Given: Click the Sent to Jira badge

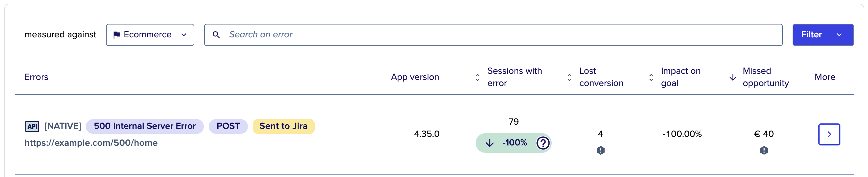Looking at the screenshot, I should tap(284, 126).
